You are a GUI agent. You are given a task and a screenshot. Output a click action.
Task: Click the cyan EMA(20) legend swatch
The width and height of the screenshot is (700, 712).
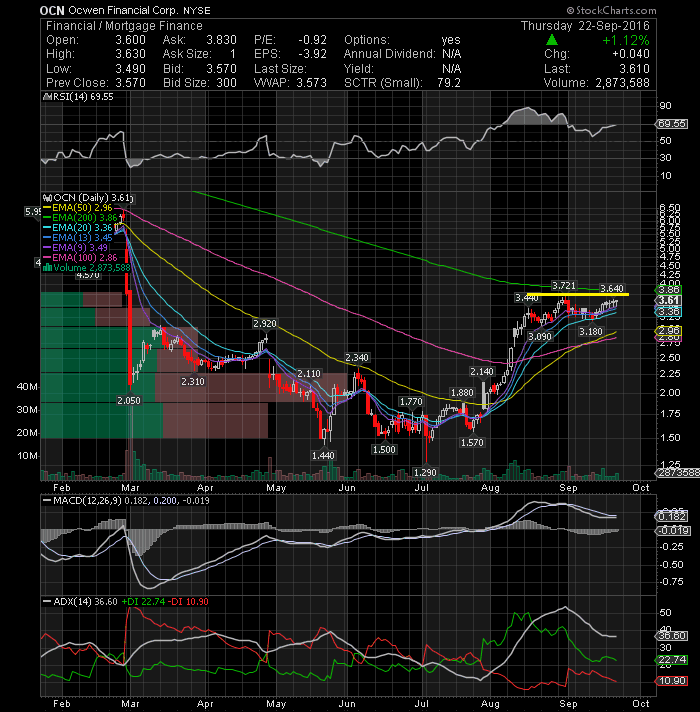coord(47,228)
